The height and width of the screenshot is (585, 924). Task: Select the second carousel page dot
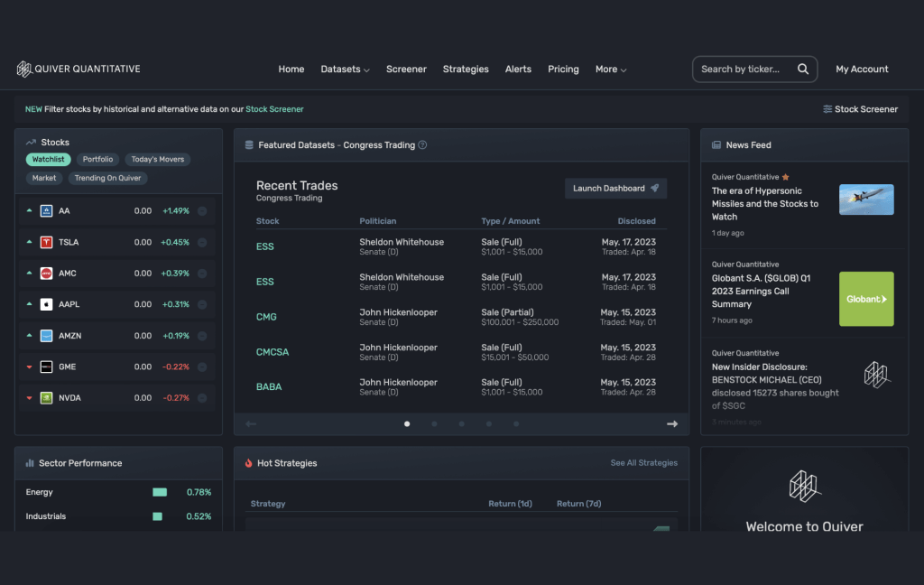(434, 424)
